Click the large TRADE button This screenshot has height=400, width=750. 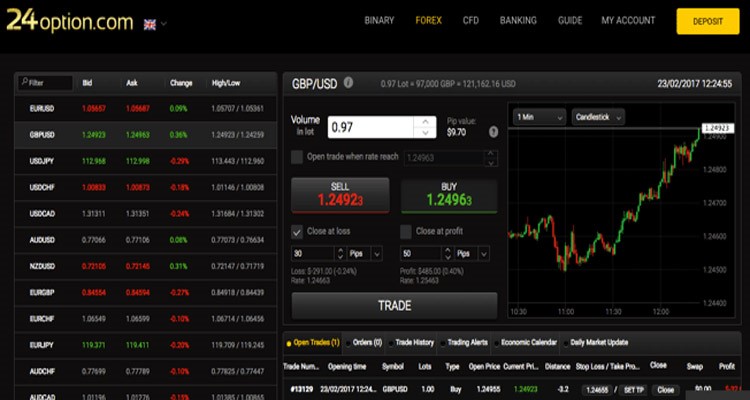click(x=393, y=305)
